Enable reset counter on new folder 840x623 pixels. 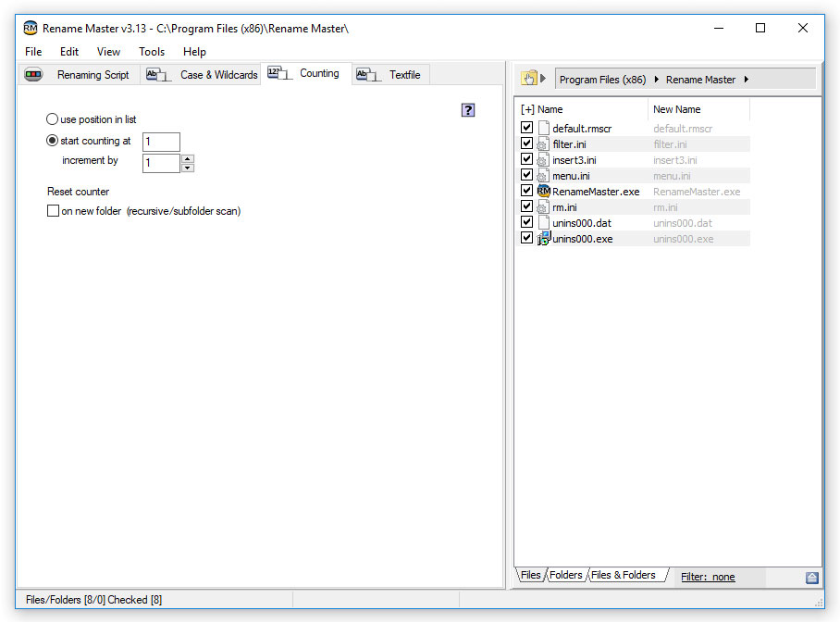pos(53,211)
